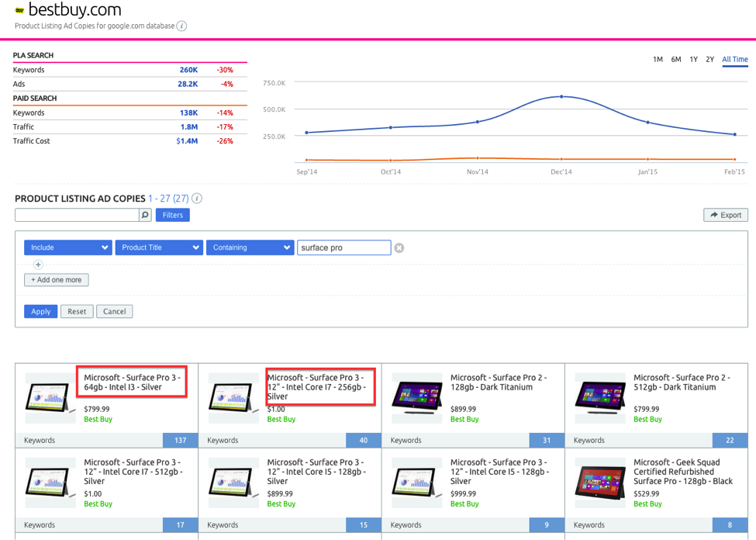Screen dimensions: 756x540
Task: Select the 1M time range
Action: pos(658,60)
